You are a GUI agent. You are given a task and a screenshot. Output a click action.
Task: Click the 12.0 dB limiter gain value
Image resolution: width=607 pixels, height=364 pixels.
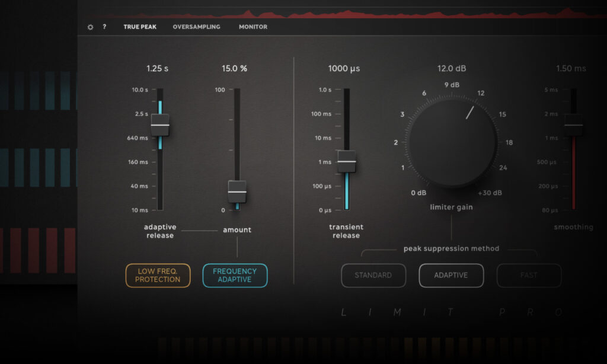[452, 69]
